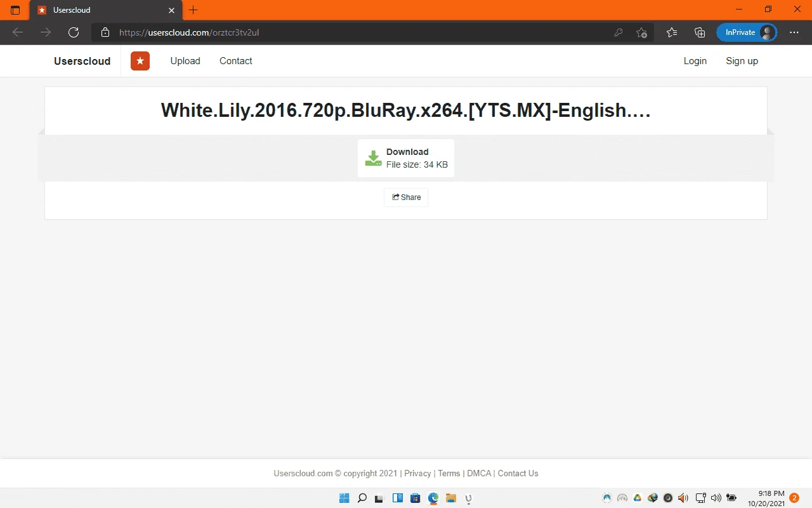812x508 pixels.
Task: Open a new browser tab
Action: click(193, 10)
